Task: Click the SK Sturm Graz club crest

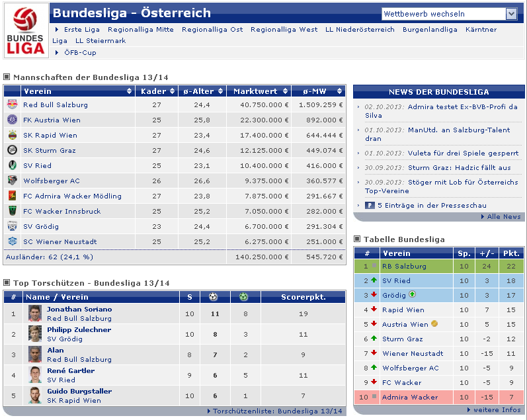Action: (x=12, y=150)
